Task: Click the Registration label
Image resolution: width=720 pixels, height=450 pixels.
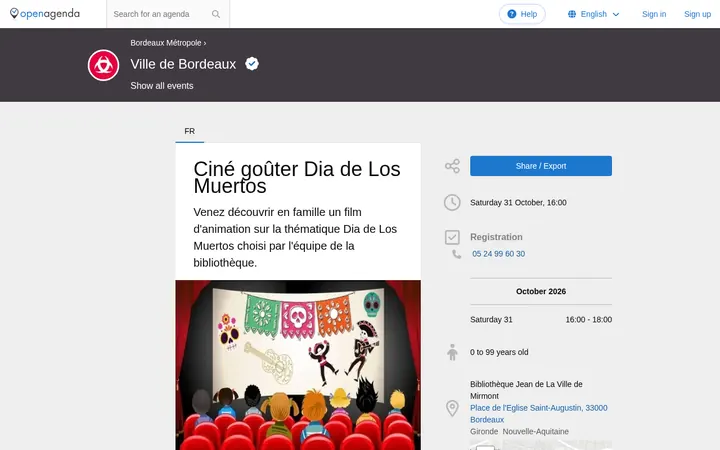Action: (x=496, y=237)
